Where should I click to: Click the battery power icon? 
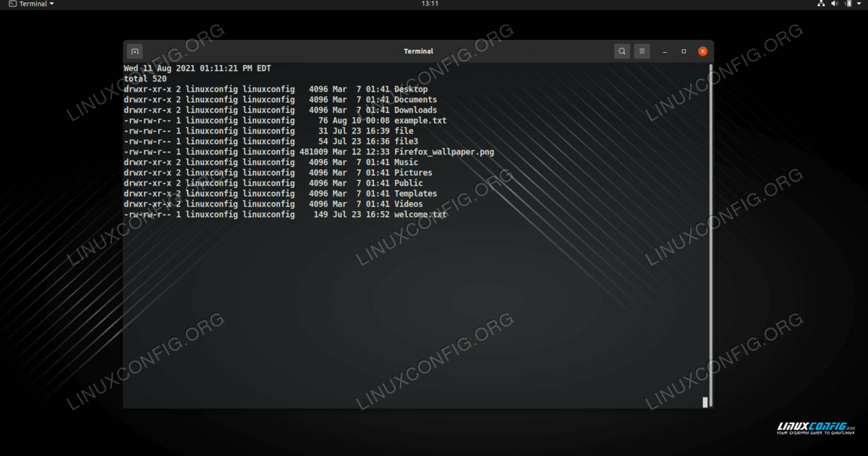848,4
